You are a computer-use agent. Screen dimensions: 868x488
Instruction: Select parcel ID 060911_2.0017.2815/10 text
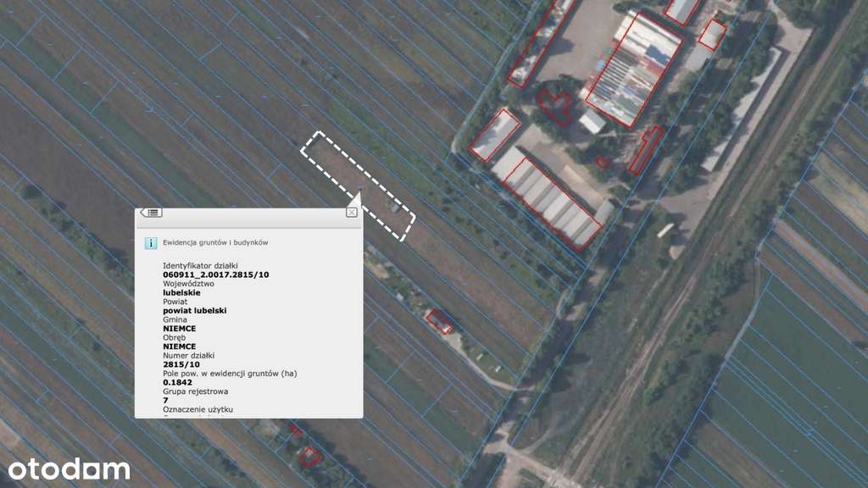tap(216, 274)
